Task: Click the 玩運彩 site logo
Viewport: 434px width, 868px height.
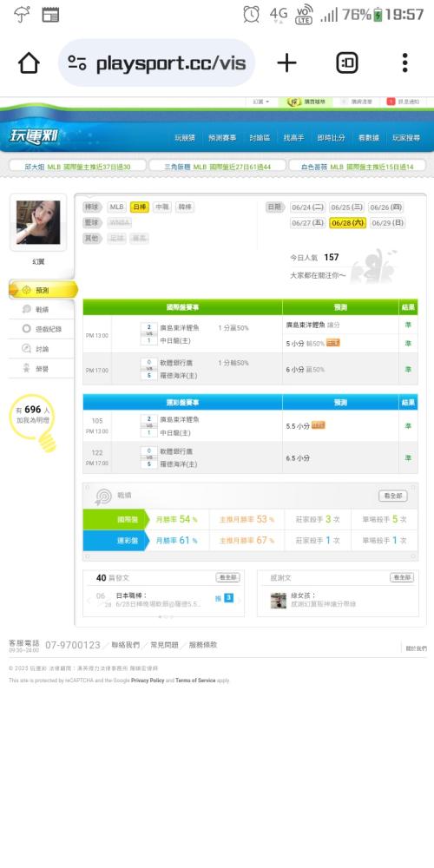Action: pyautogui.click(x=34, y=135)
